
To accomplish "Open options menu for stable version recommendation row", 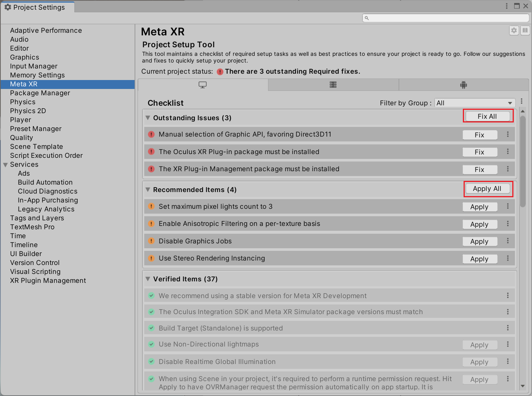I will [508, 295].
